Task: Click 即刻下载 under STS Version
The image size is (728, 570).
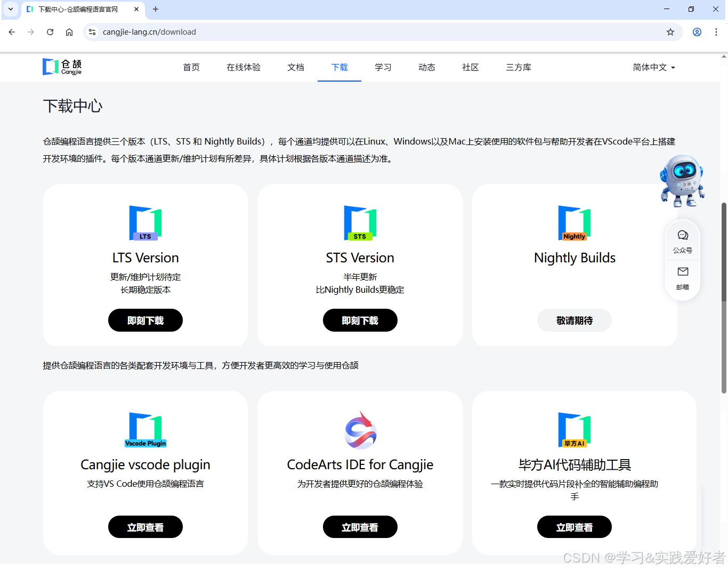Action: [360, 320]
